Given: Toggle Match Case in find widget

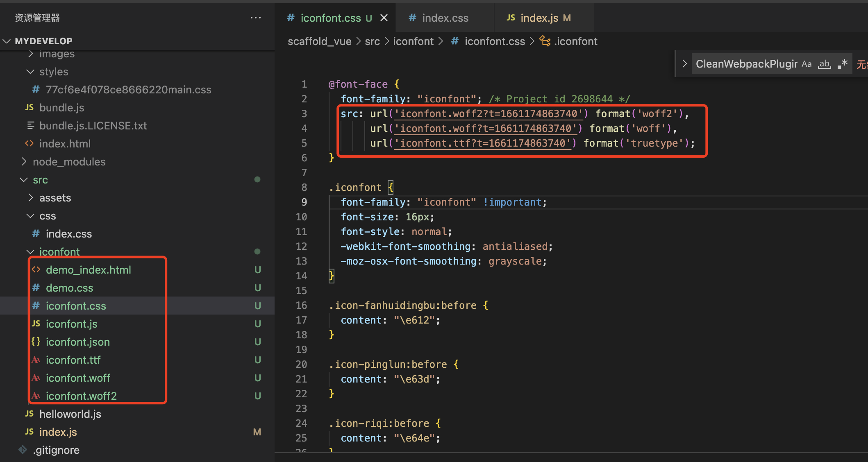Looking at the screenshot, I should pyautogui.click(x=806, y=64).
